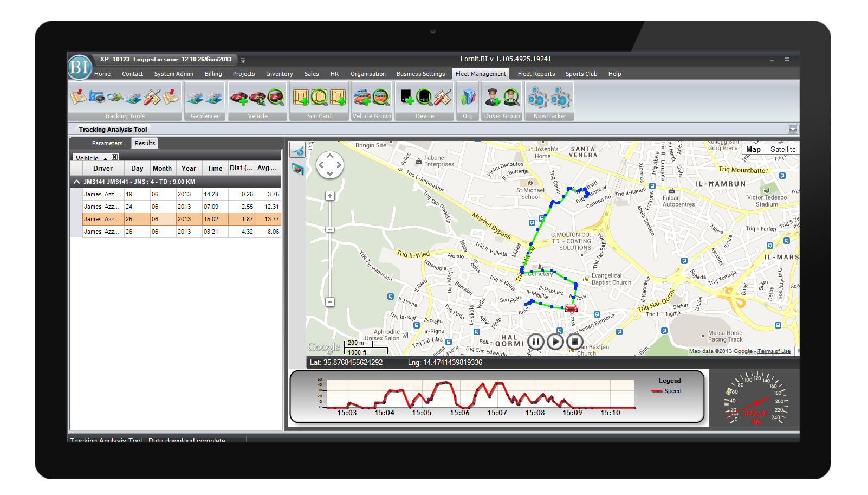Click the map zoom slider handle
868x495 pixels.
coord(330,229)
